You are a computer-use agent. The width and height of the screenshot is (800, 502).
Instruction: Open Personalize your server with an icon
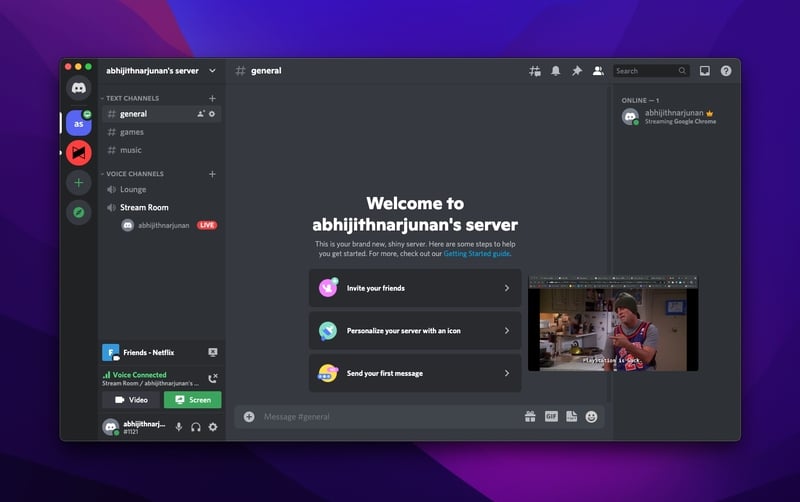(415, 331)
